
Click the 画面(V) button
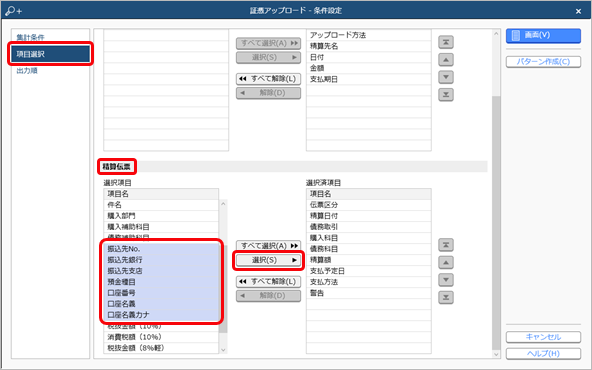543,35
